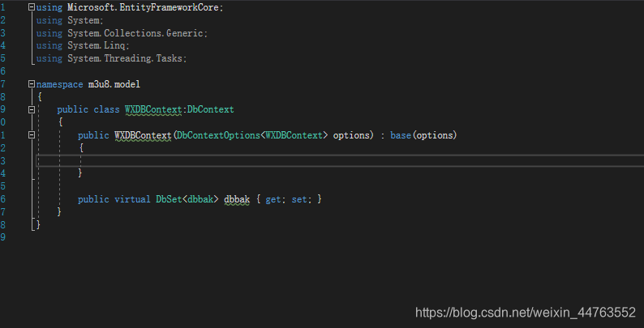Click the 'namespace' keyword

59,84
